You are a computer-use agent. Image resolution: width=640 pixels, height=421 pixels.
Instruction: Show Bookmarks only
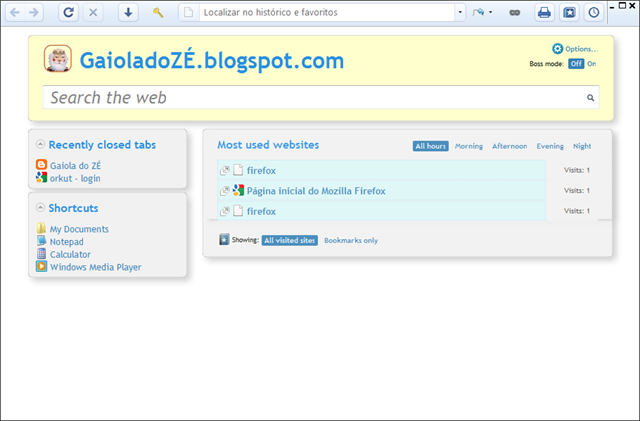(351, 241)
